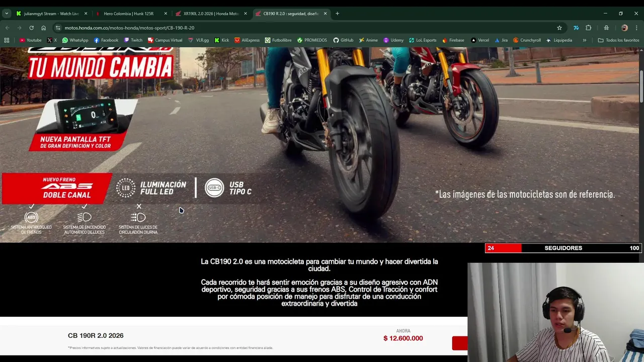Screen dimensions: 644x362
Task: Switch to julianmgyt Stream tab
Action: [50, 14]
